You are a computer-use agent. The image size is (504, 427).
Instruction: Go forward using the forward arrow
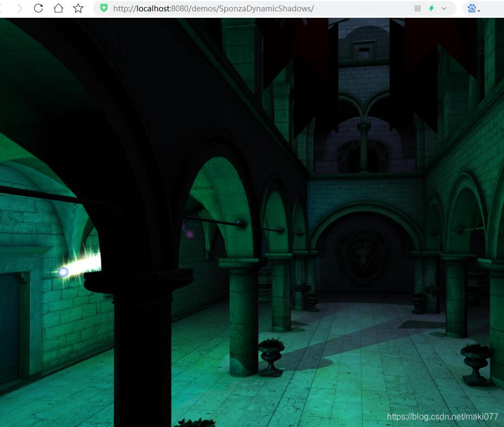tap(19, 8)
